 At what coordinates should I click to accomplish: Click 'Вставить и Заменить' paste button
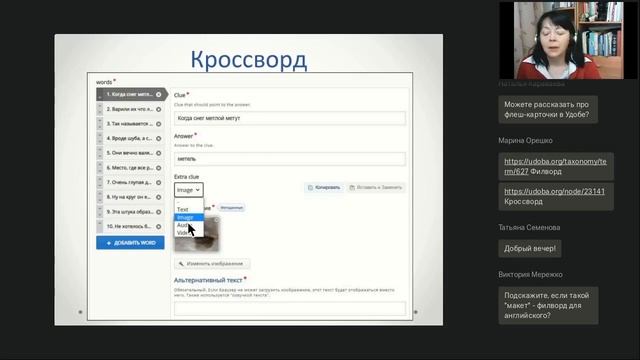376,187
